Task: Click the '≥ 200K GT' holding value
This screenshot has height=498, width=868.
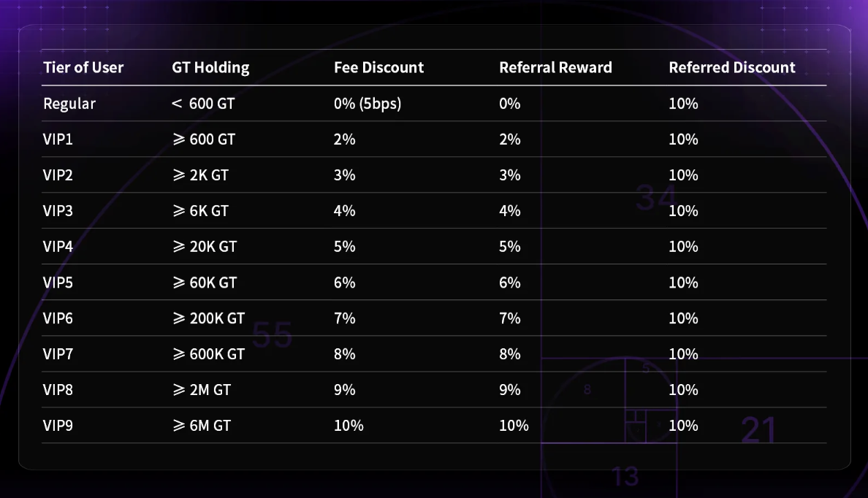Action: coord(208,318)
